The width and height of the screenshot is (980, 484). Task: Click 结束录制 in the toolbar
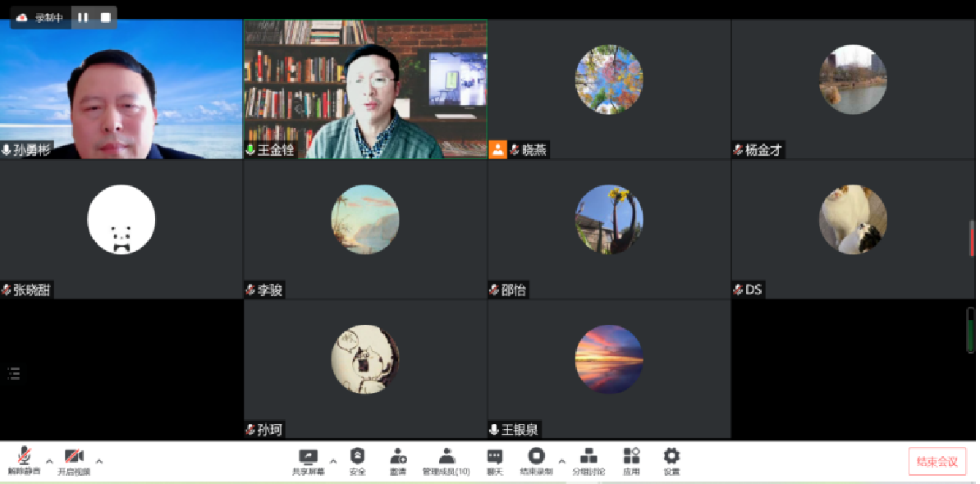tap(536, 460)
